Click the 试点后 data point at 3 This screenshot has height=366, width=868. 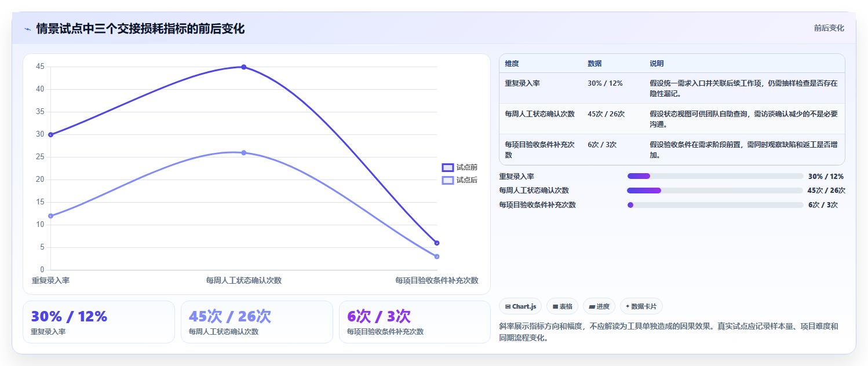click(x=437, y=257)
